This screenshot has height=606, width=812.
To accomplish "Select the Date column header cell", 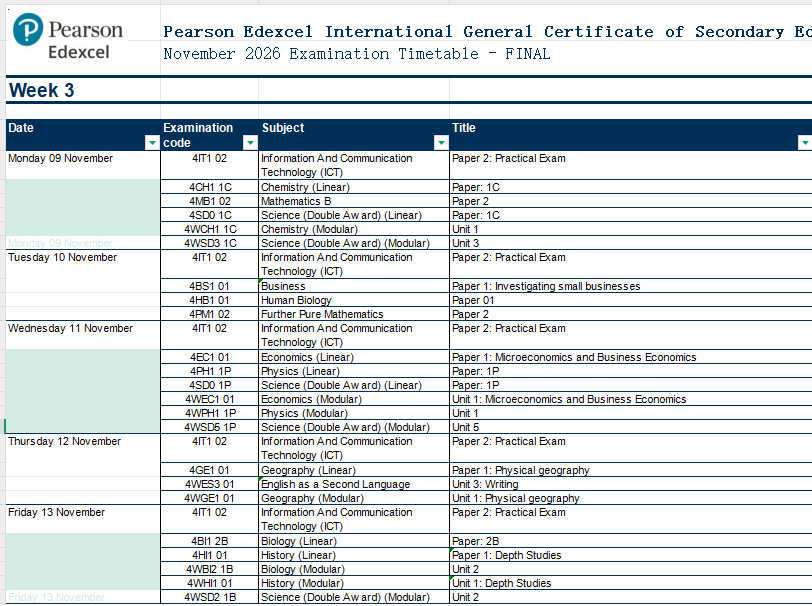I will [x=83, y=135].
